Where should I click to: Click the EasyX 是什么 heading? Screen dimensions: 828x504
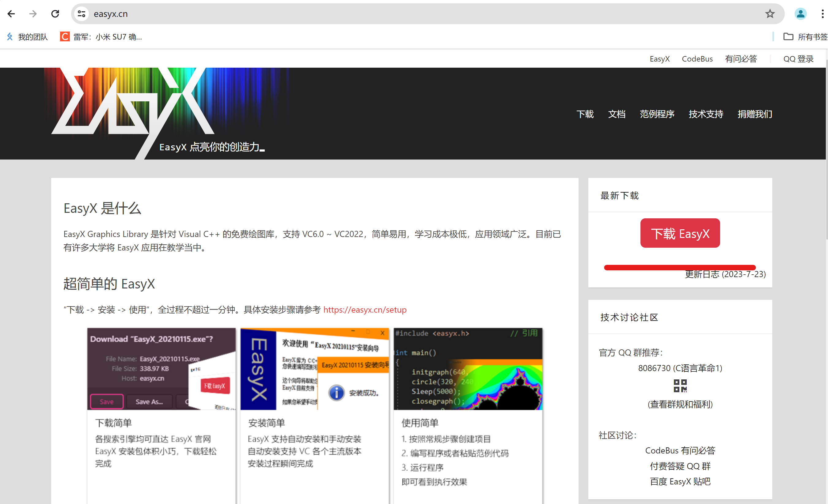(x=102, y=208)
